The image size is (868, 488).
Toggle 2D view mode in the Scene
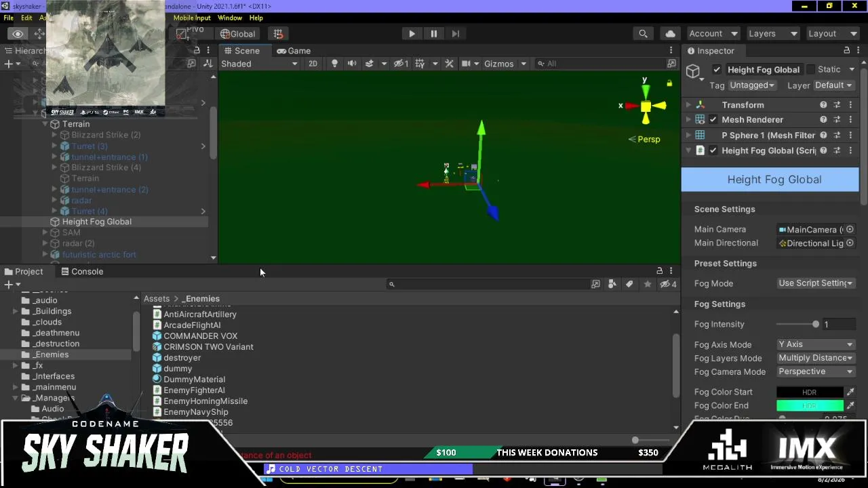pyautogui.click(x=313, y=64)
